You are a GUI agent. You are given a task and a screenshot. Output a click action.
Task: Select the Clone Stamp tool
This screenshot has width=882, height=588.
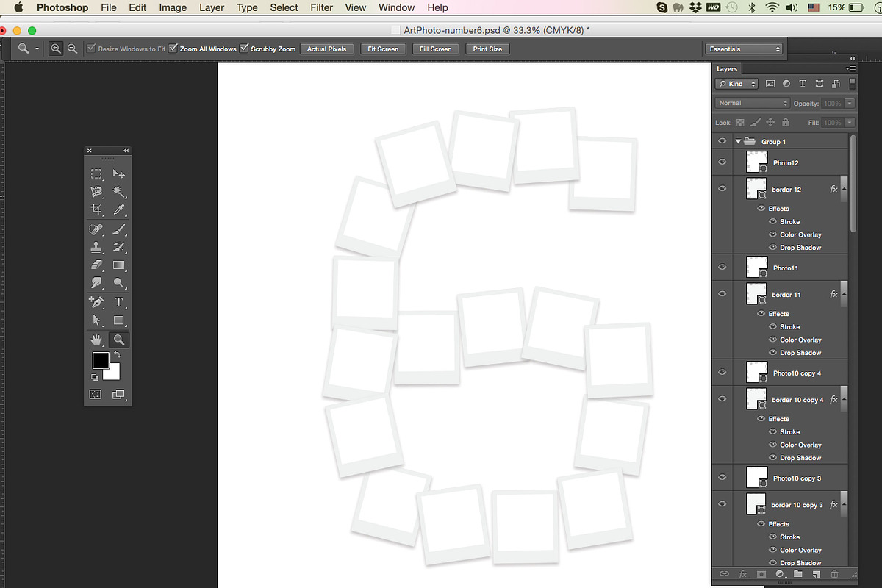pos(96,248)
